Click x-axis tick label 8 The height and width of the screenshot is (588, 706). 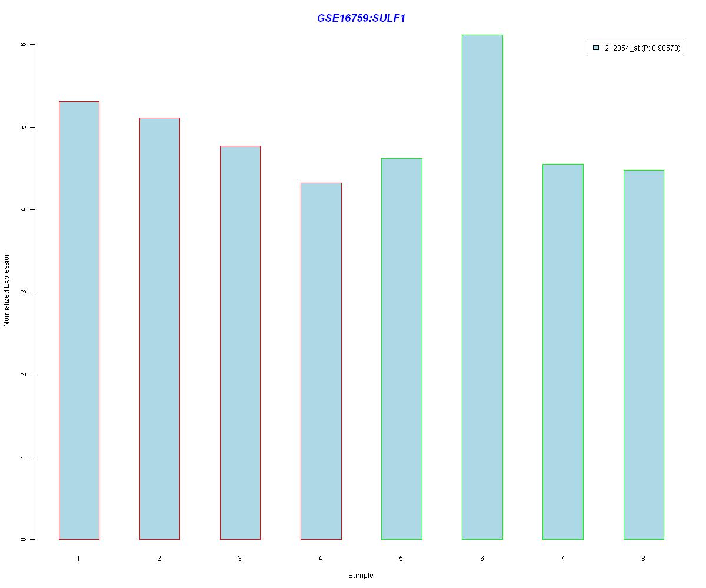643,558
